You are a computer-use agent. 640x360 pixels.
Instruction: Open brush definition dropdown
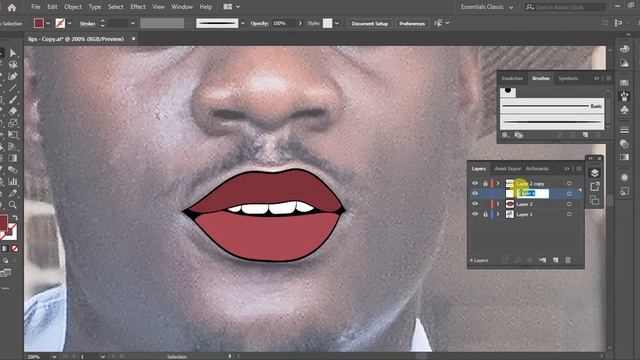pyautogui.click(x=243, y=23)
